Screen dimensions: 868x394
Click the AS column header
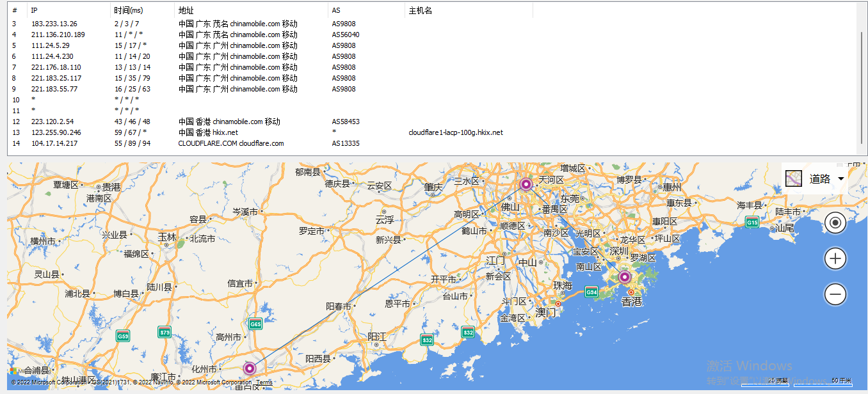click(366, 11)
